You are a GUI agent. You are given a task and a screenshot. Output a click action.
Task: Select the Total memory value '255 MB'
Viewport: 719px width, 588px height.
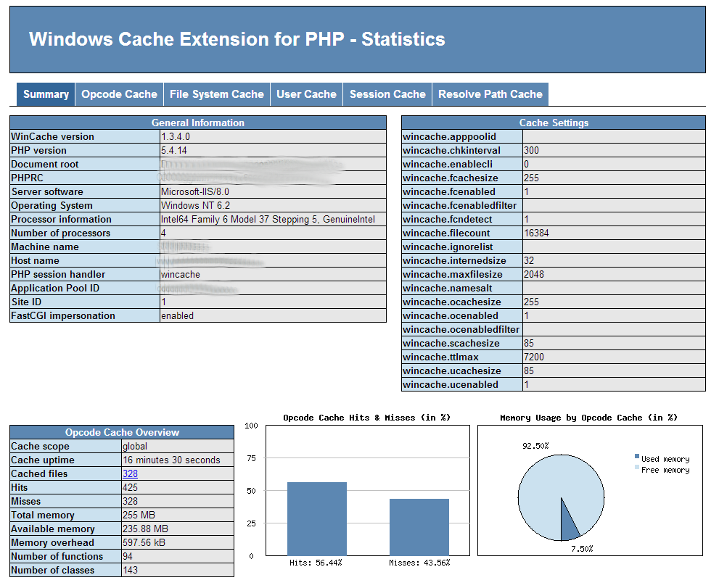(139, 515)
